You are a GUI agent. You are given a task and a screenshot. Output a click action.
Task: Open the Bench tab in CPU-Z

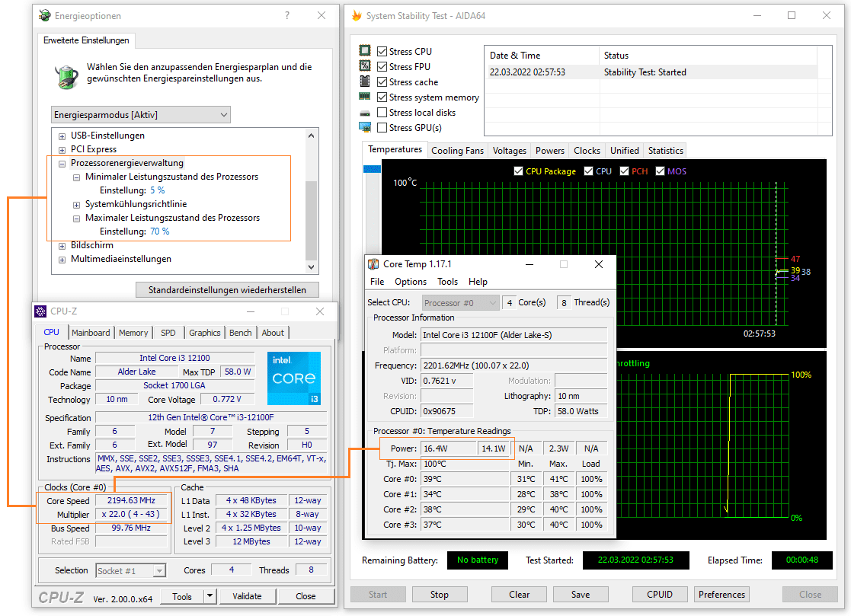[x=241, y=333]
